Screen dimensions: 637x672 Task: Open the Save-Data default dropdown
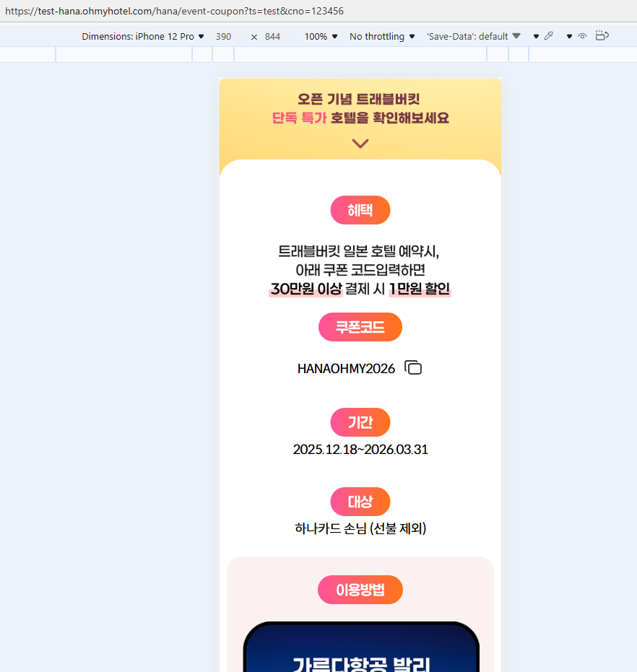tap(474, 36)
